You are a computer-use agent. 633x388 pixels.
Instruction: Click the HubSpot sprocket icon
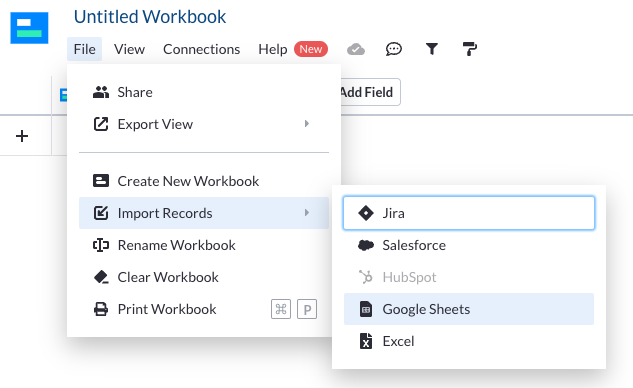click(366, 277)
